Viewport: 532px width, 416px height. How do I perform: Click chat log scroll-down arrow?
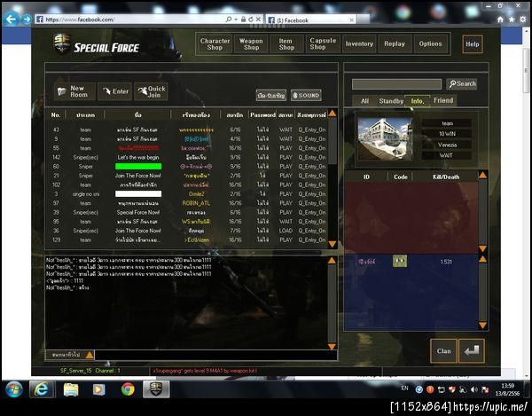(332, 347)
